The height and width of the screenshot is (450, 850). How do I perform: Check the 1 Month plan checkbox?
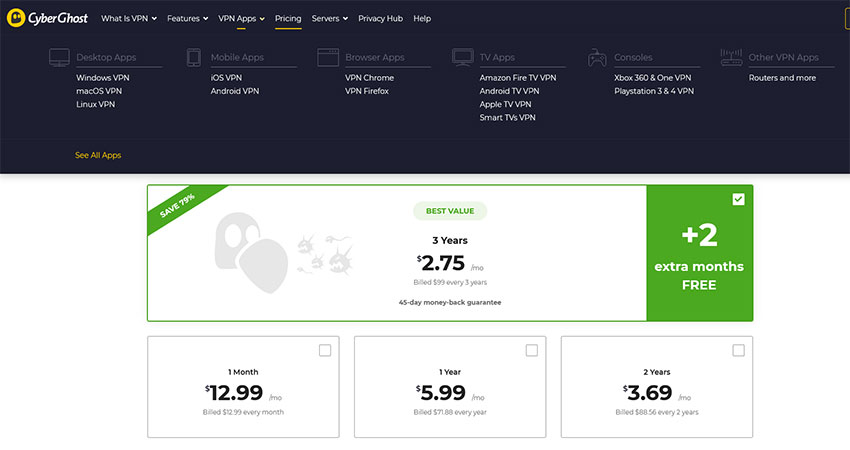[325, 350]
